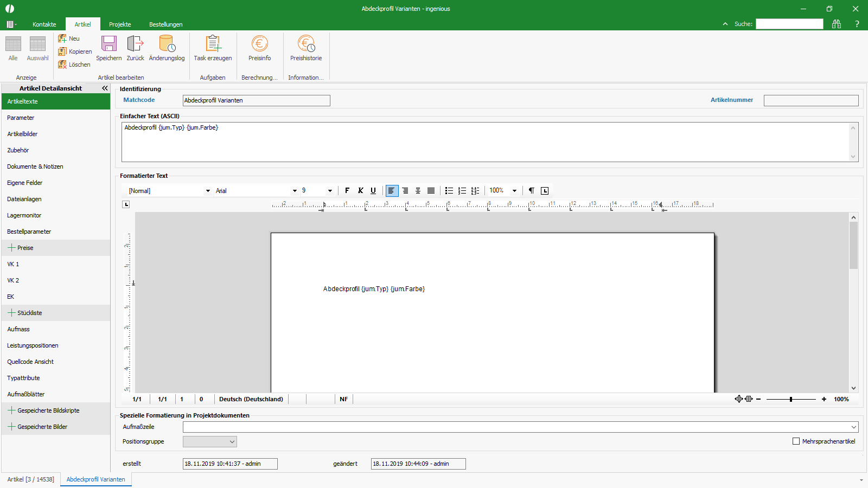Open the Aufmaßzeile dropdown
This screenshot has height=488, width=868.
(854, 427)
